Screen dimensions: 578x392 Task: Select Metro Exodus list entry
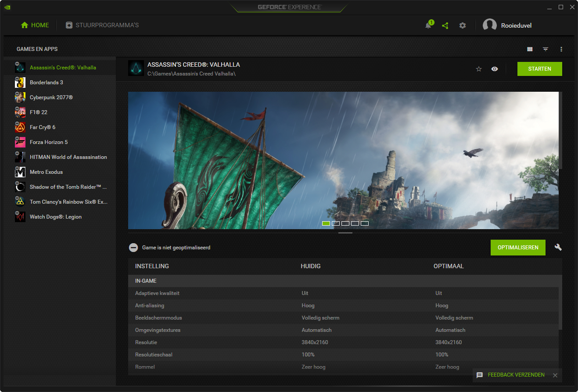click(x=47, y=172)
